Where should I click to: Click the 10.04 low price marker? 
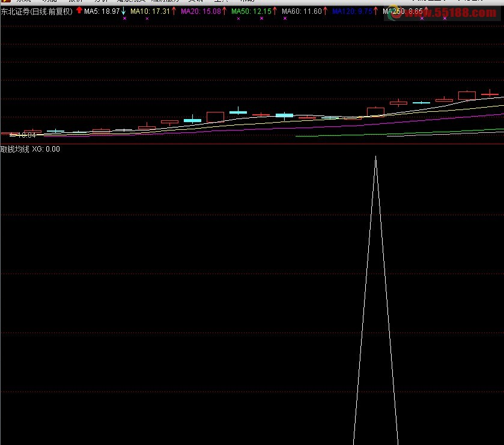pos(26,135)
